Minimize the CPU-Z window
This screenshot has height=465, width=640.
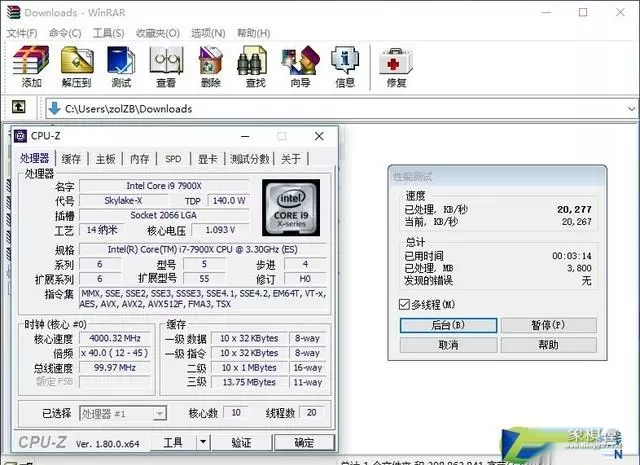(245, 136)
